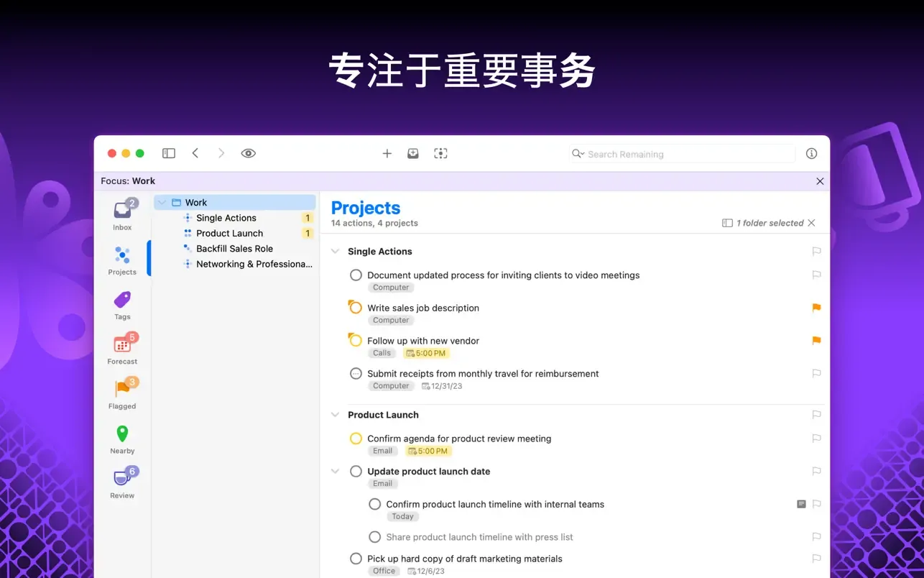This screenshot has width=924, height=578.
Task: Click Computer tag under 'Write sales job'
Action: point(391,320)
